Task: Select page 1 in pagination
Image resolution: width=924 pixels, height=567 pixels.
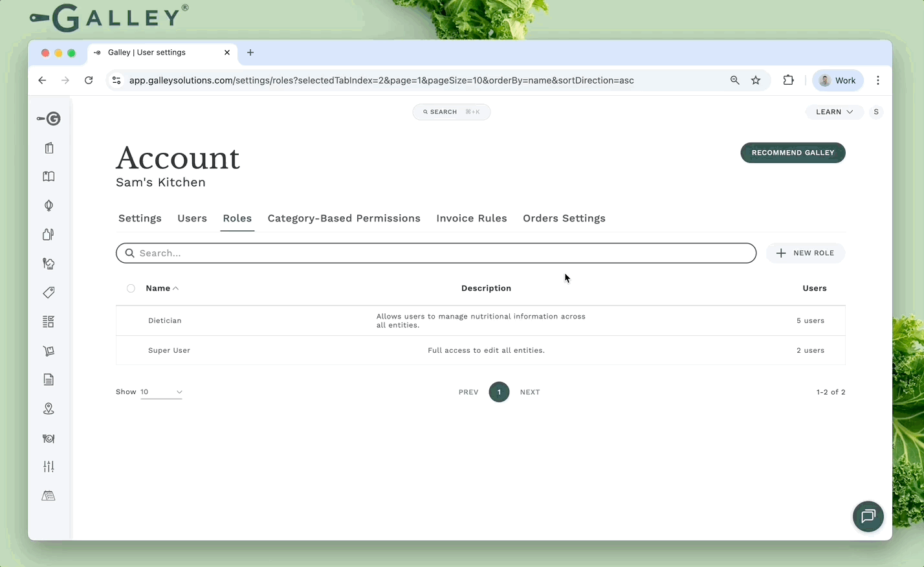Action: point(499,392)
